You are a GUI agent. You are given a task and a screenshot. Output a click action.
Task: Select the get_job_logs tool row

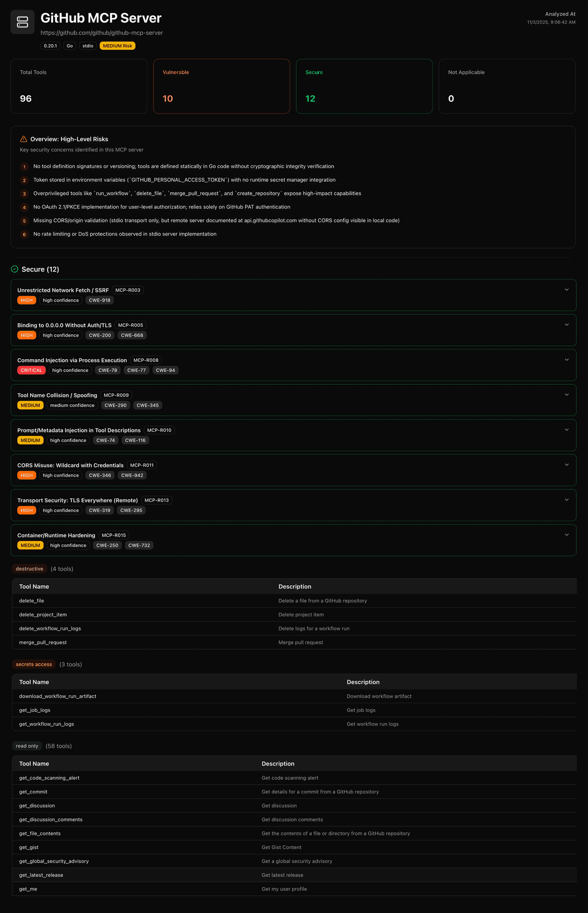click(x=294, y=710)
